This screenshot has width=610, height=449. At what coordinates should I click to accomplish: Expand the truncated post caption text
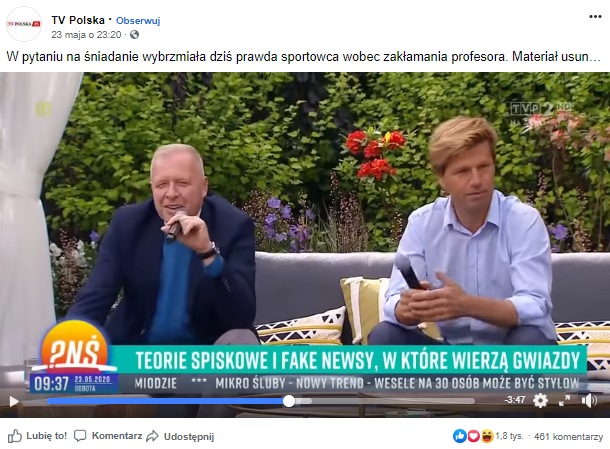coord(596,57)
